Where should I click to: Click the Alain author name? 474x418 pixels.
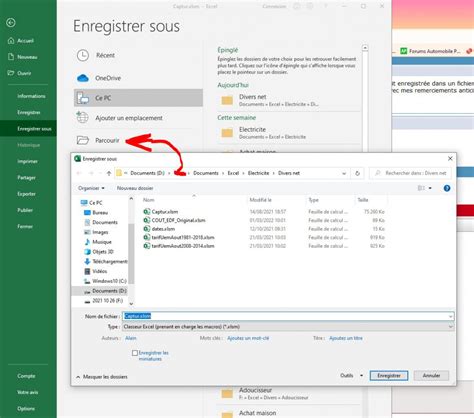tap(131, 338)
